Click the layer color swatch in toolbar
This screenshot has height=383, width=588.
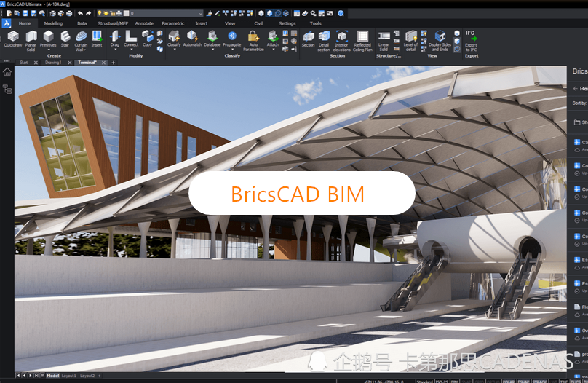(127, 13)
